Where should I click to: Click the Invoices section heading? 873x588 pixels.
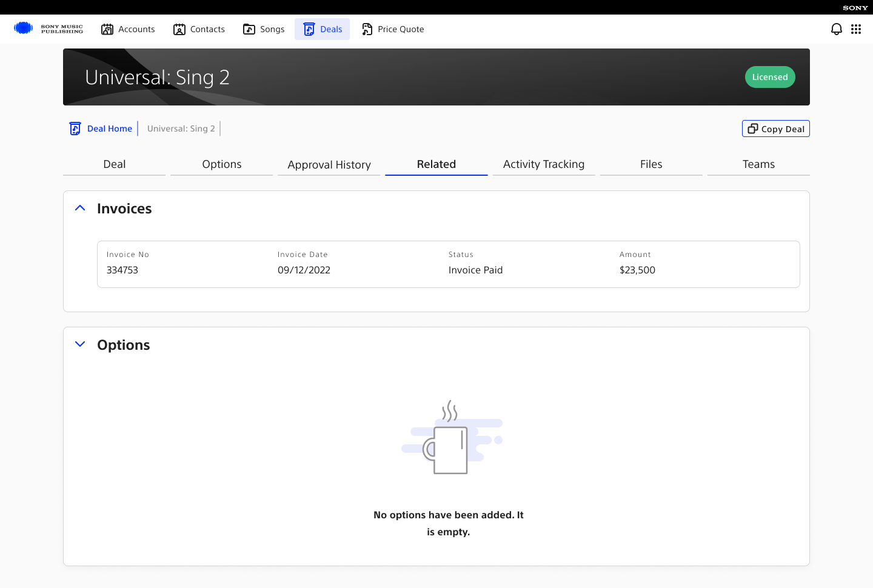(124, 209)
